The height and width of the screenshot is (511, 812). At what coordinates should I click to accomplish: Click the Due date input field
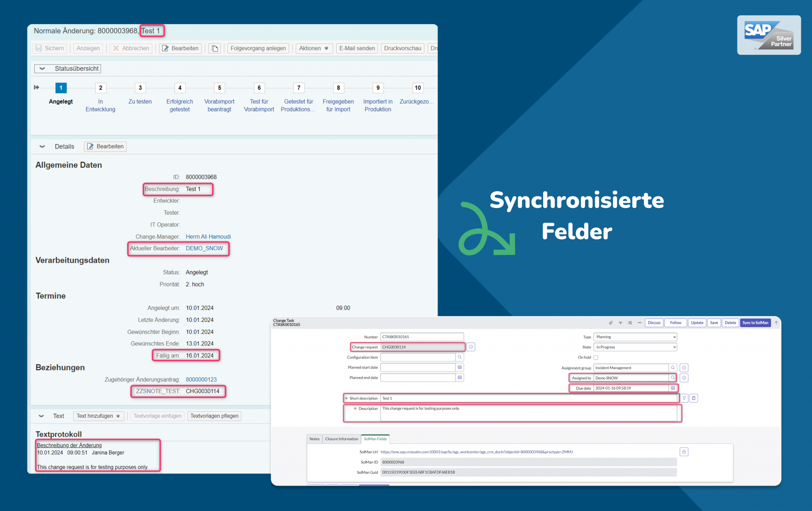[631, 388]
